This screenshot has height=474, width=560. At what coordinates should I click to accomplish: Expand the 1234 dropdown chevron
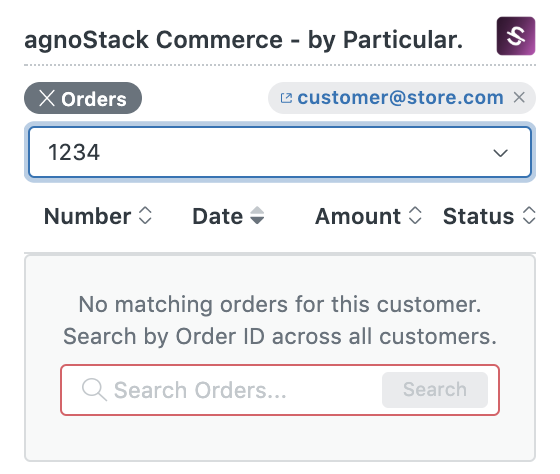[x=500, y=153]
